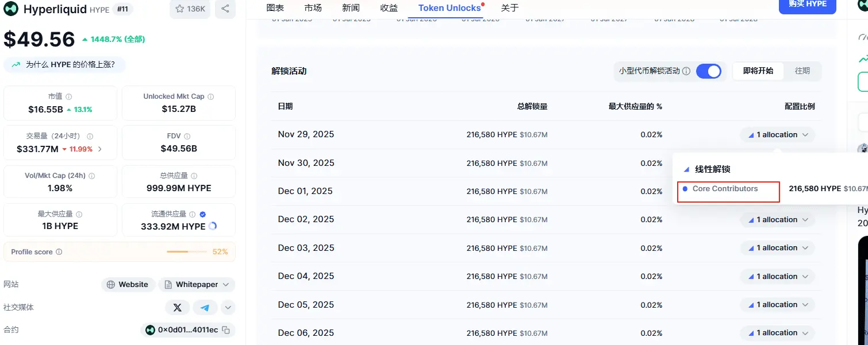The height and width of the screenshot is (345, 868).
Task: Click the 999.99M HYPE total supply value
Action: tap(179, 188)
